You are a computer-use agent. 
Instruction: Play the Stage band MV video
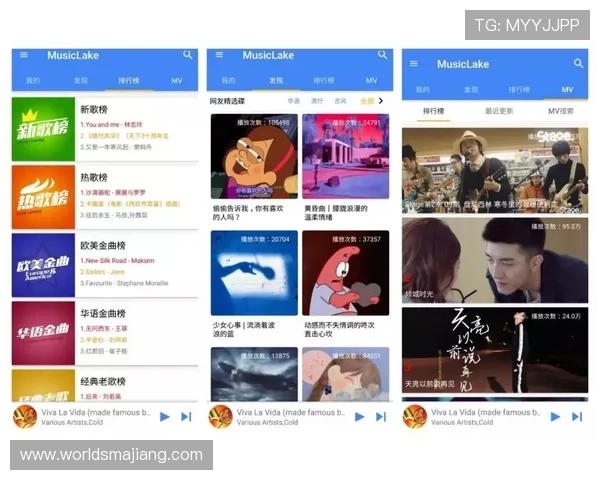495,171
